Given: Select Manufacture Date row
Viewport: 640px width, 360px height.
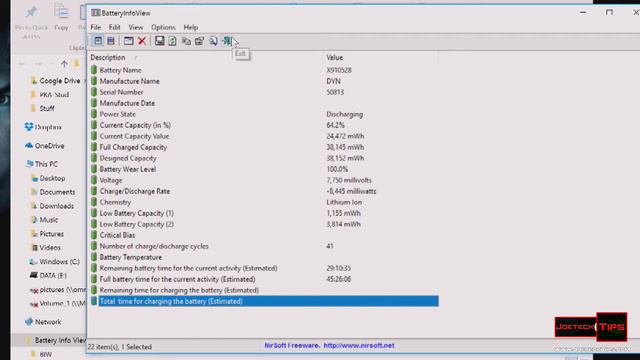Looking at the screenshot, I should 264,103.
